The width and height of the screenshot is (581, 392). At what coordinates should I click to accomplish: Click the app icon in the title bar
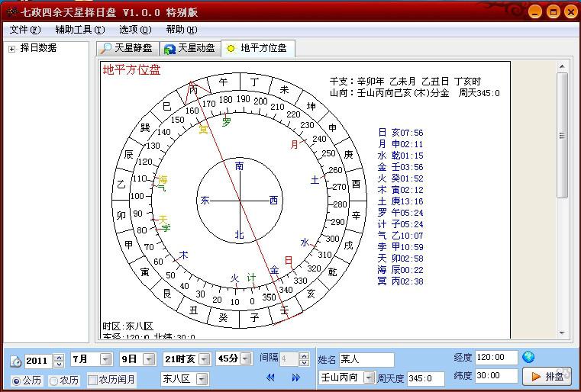12,13
